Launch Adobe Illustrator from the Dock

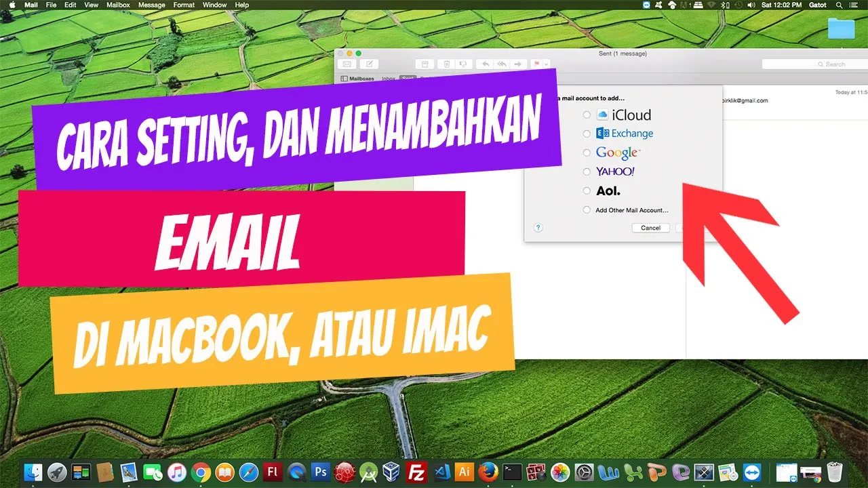point(464,472)
